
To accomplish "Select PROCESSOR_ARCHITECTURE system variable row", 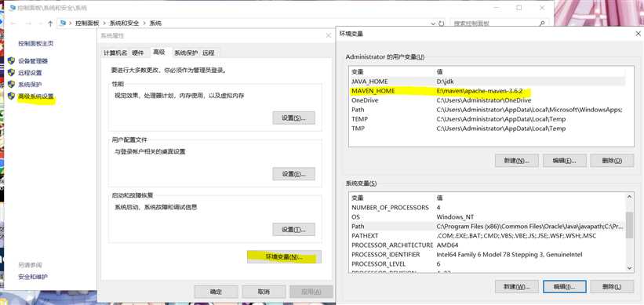I will click(487, 245).
